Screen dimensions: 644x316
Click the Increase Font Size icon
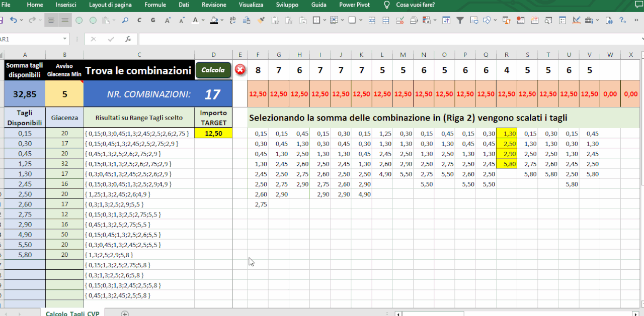(x=168, y=20)
